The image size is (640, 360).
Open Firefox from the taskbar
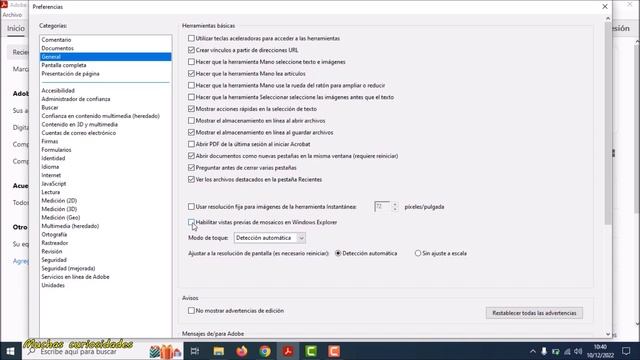pyautogui.click(x=242, y=351)
